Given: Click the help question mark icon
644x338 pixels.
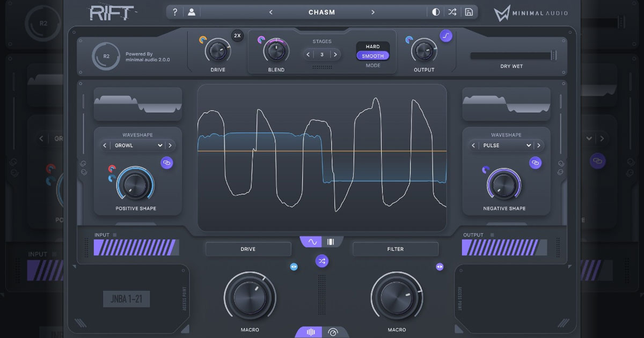Looking at the screenshot, I should (x=174, y=12).
